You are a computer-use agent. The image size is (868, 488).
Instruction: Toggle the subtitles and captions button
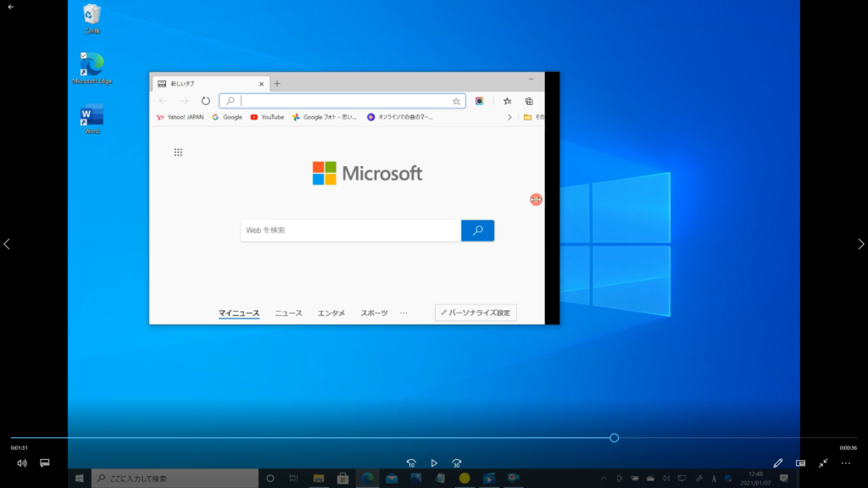45,463
